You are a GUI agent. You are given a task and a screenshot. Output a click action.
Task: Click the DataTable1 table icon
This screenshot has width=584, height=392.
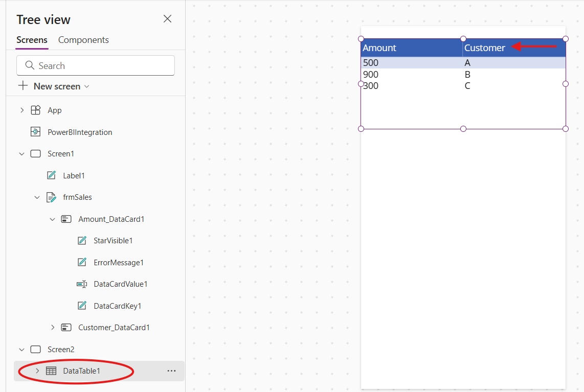click(51, 371)
